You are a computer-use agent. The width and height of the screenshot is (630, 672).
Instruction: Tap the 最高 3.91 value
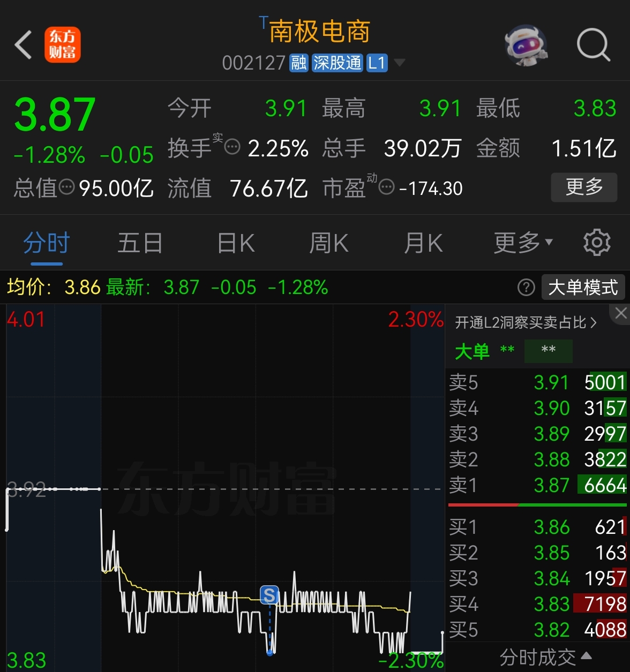pyautogui.click(x=440, y=109)
